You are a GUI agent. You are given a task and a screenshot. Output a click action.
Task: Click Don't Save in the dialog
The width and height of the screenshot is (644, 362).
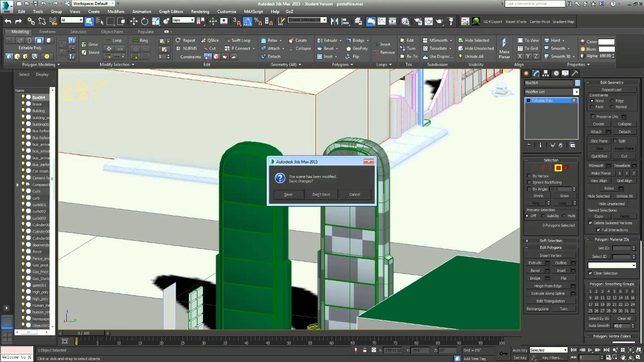(321, 194)
